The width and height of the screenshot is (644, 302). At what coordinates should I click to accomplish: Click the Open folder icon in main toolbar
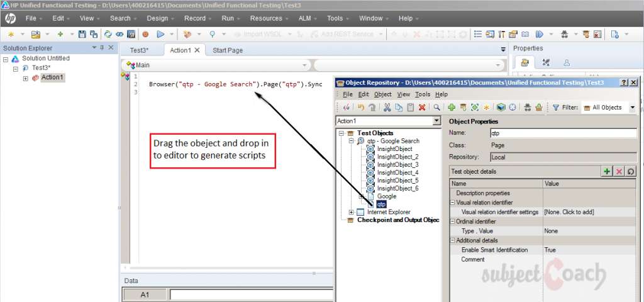click(36, 34)
